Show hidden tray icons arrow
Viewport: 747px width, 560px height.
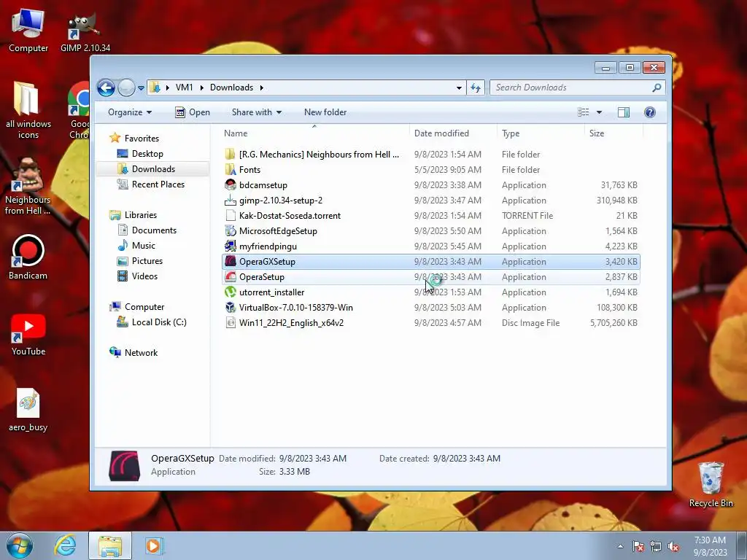point(620,547)
